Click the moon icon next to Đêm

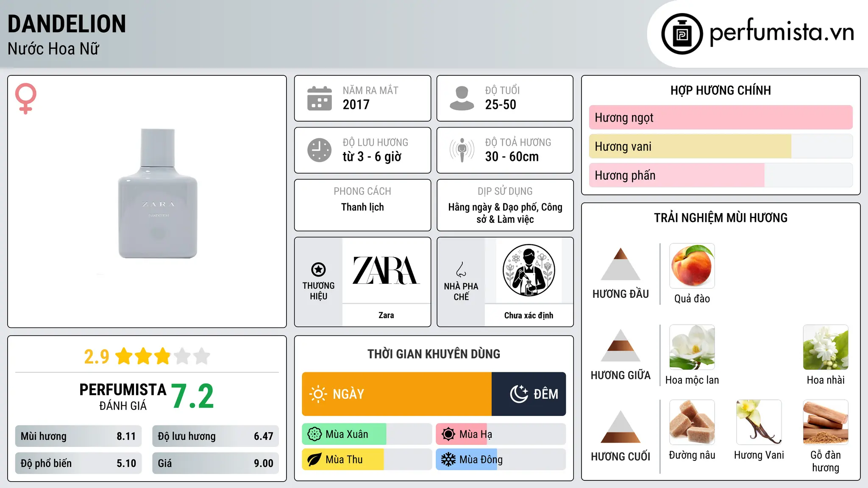[519, 394]
